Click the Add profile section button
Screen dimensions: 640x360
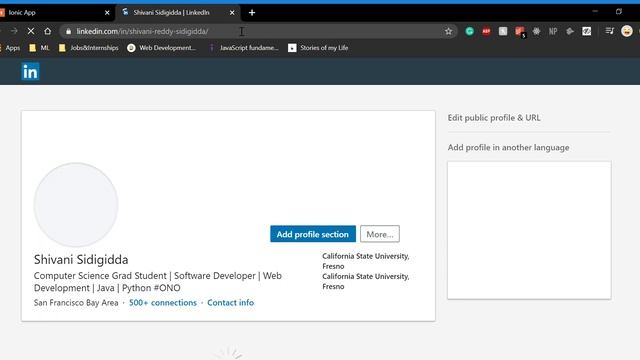tap(313, 234)
